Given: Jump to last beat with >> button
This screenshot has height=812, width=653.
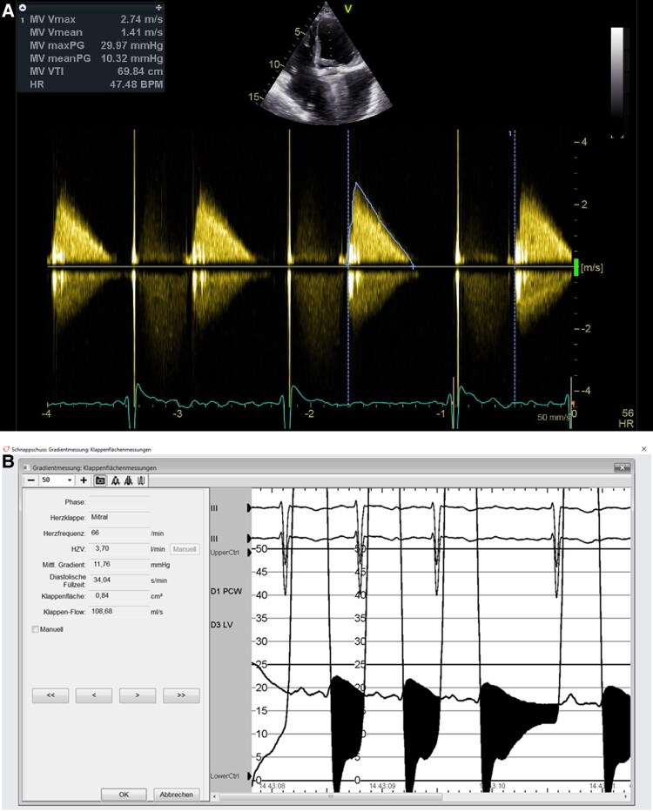Looking at the screenshot, I should click(181, 695).
